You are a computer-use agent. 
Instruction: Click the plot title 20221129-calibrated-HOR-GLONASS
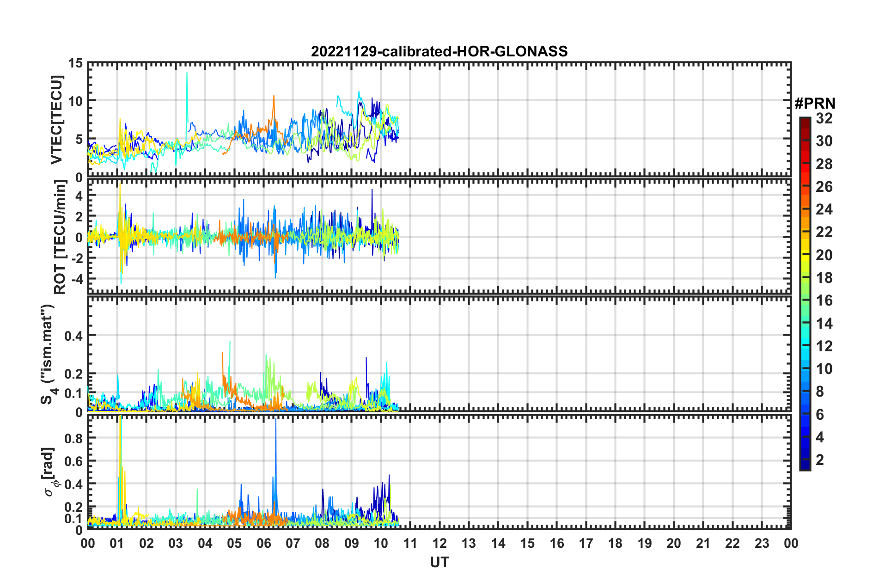pyautogui.click(x=439, y=51)
